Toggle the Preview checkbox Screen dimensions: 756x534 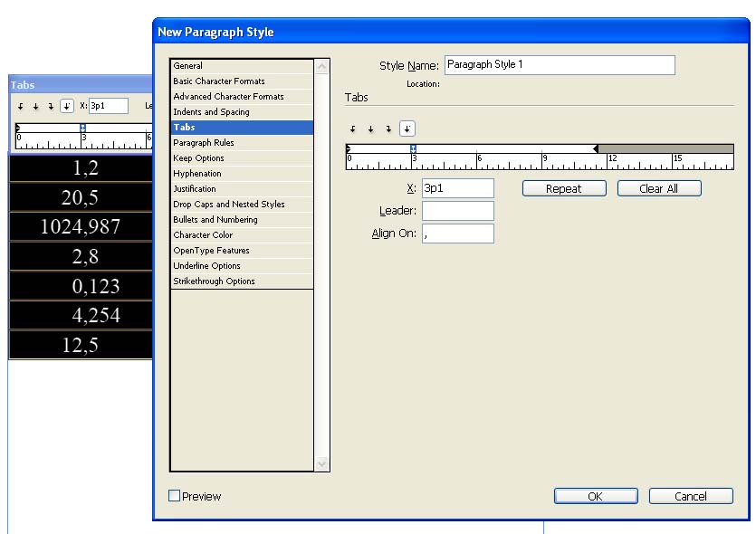pyautogui.click(x=174, y=495)
